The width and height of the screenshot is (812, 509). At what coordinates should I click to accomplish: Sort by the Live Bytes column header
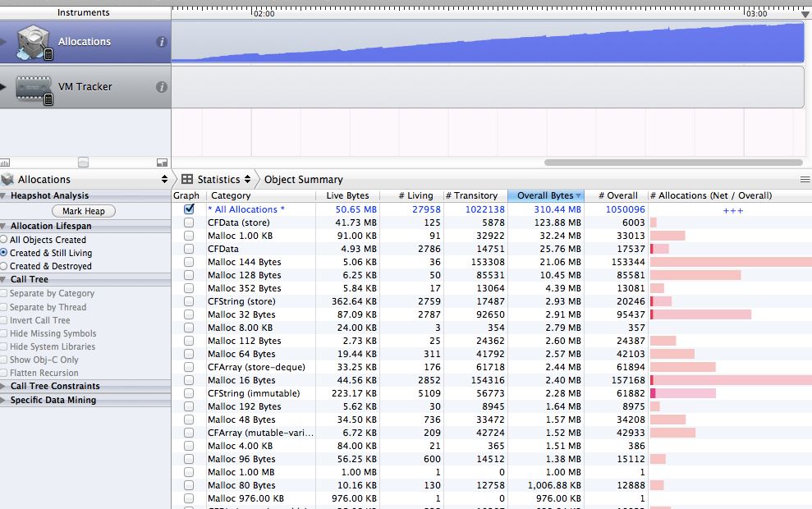point(347,195)
